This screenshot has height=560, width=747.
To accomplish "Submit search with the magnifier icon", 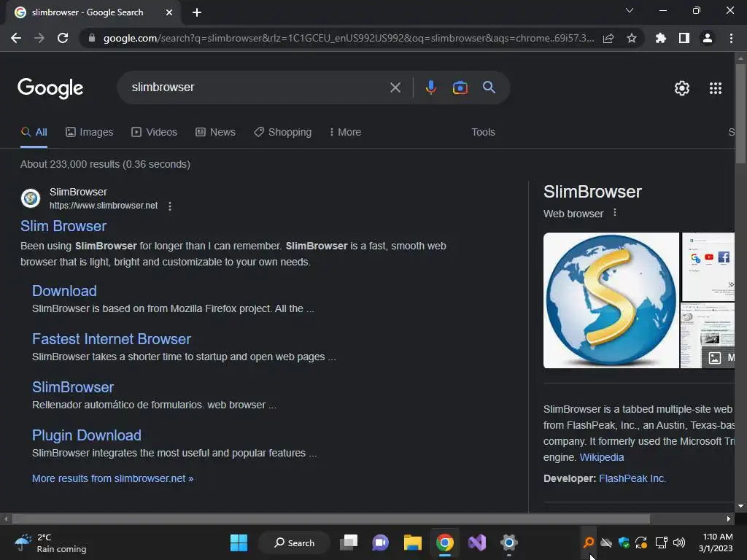I will [x=489, y=87].
